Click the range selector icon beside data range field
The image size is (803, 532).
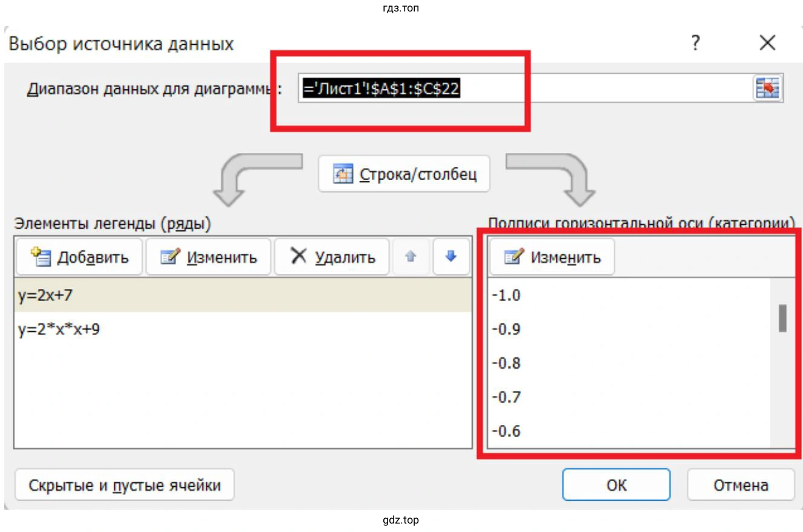click(x=768, y=89)
